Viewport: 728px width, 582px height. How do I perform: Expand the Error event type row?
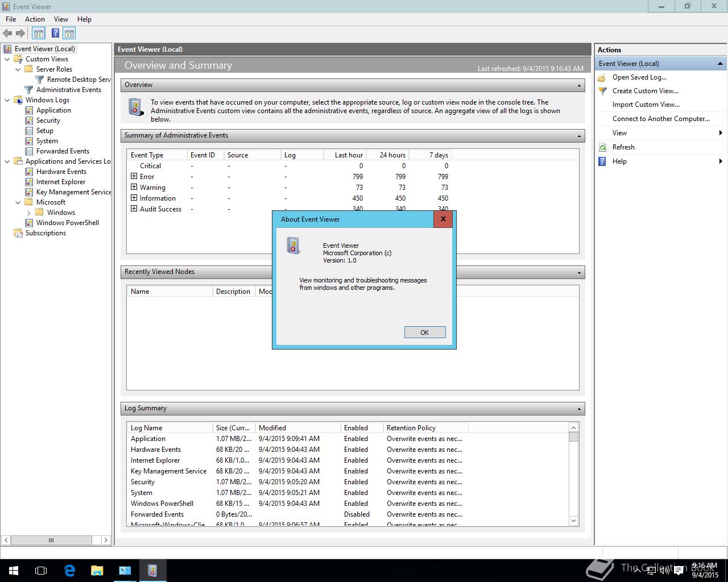pyautogui.click(x=134, y=176)
